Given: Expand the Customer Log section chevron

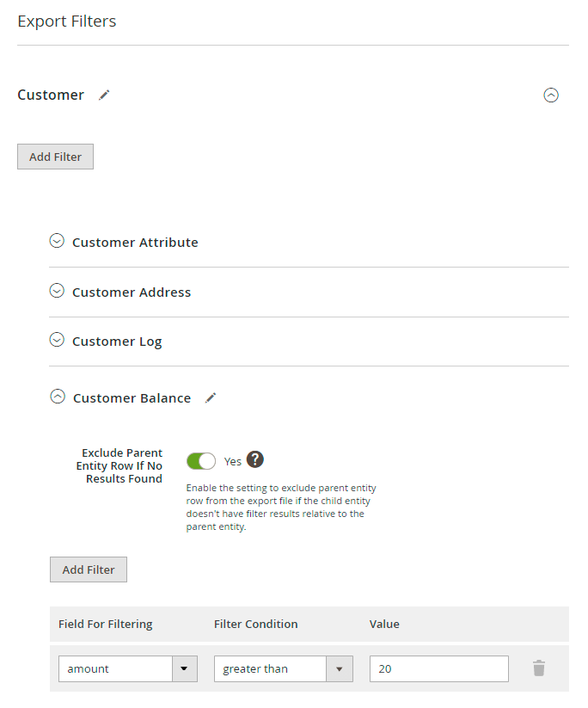Looking at the screenshot, I should click(57, 341).
